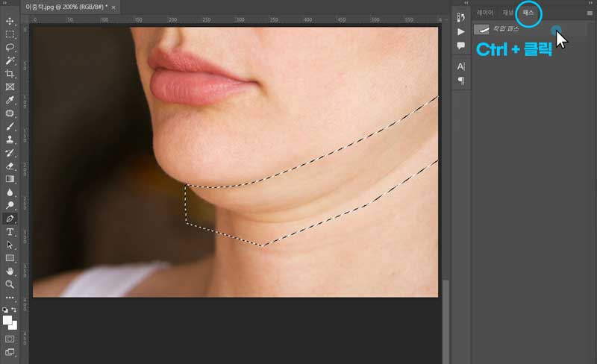Viewport: 597px width, 364px height.
Task: Close the 이중턱.jpg document tab
Action: coord(113,7)
